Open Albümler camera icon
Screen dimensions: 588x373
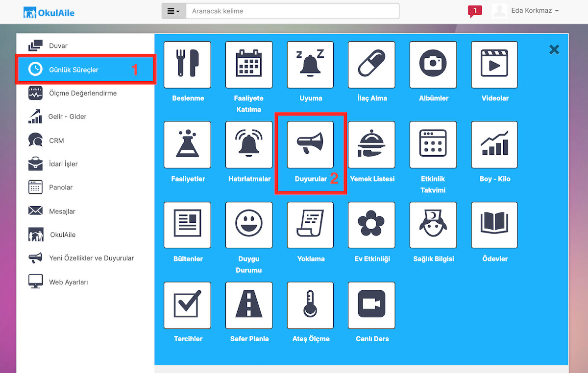point(433,65)
